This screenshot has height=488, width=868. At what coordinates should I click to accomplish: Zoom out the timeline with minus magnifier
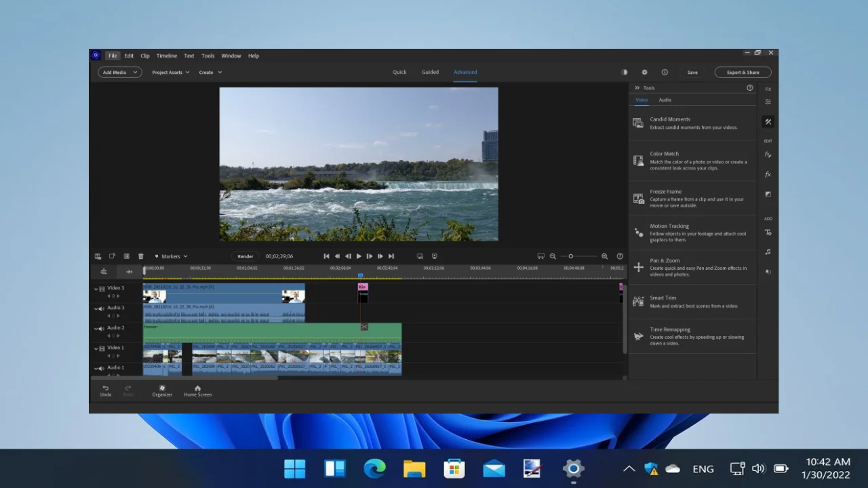click(553, 256)
